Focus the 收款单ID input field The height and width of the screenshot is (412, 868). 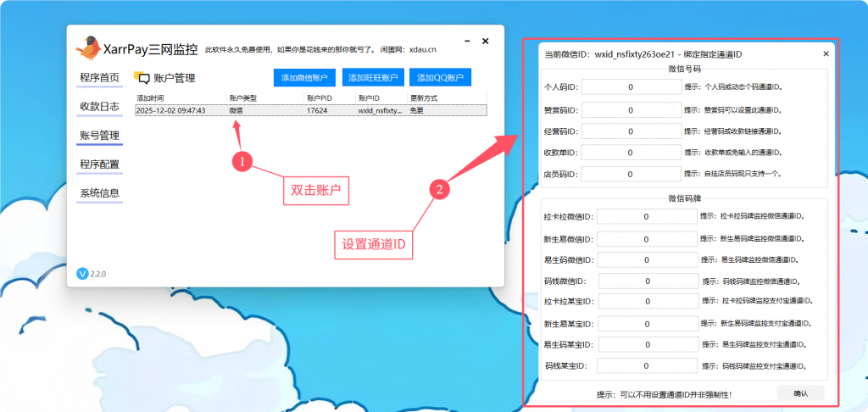(632, 153)
